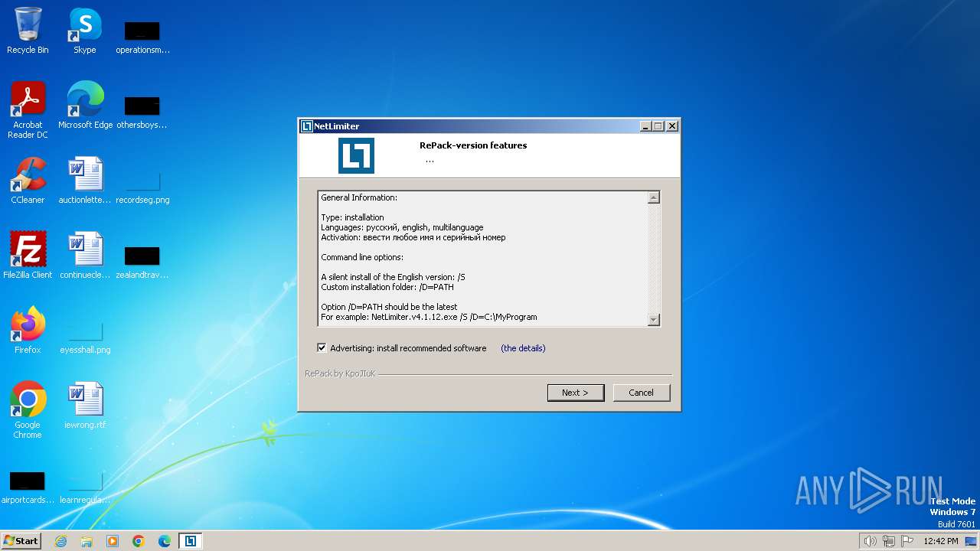Click 'Command line options:' text line
Image resolution: width=980 pixels, height=551 pixels.
click(x=362, y=257)
